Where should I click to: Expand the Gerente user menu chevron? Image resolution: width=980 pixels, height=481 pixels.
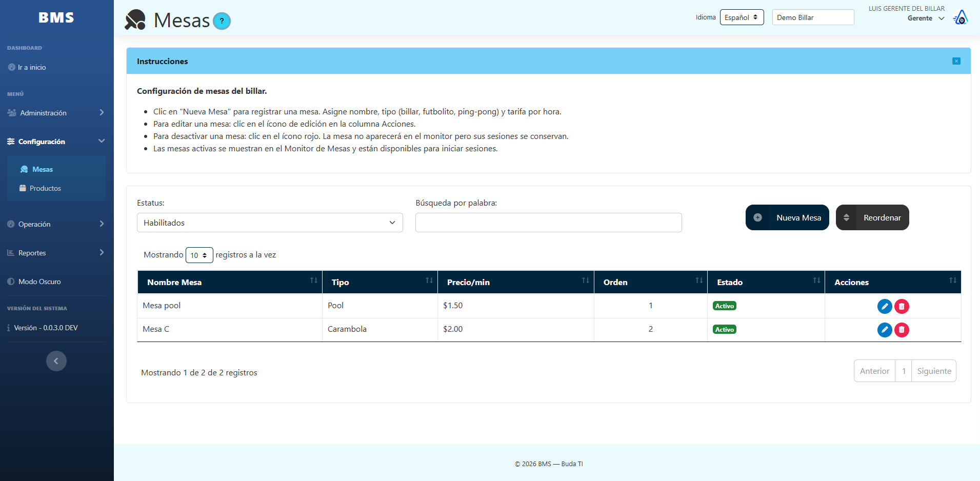(x=942, y=18)
